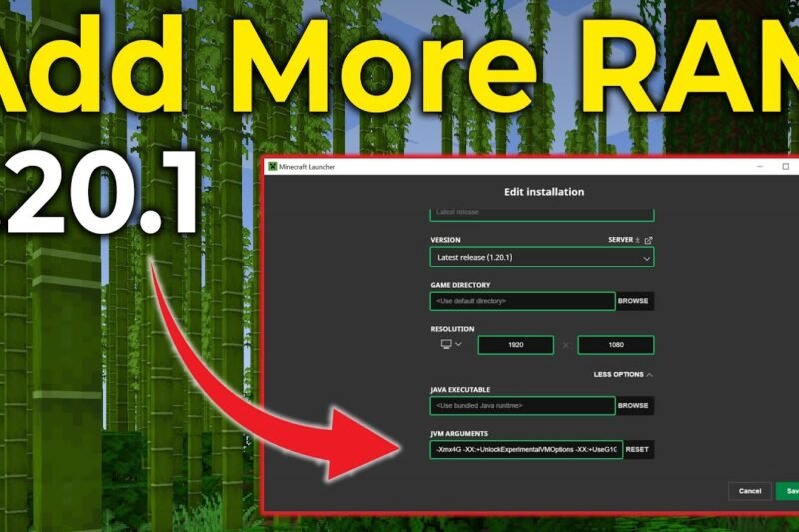The width and height of the screenshot is (799, 532).
Task: Open the monitor resolution preset dropdown
Action: pyautogui.click(x=451, y=344)
